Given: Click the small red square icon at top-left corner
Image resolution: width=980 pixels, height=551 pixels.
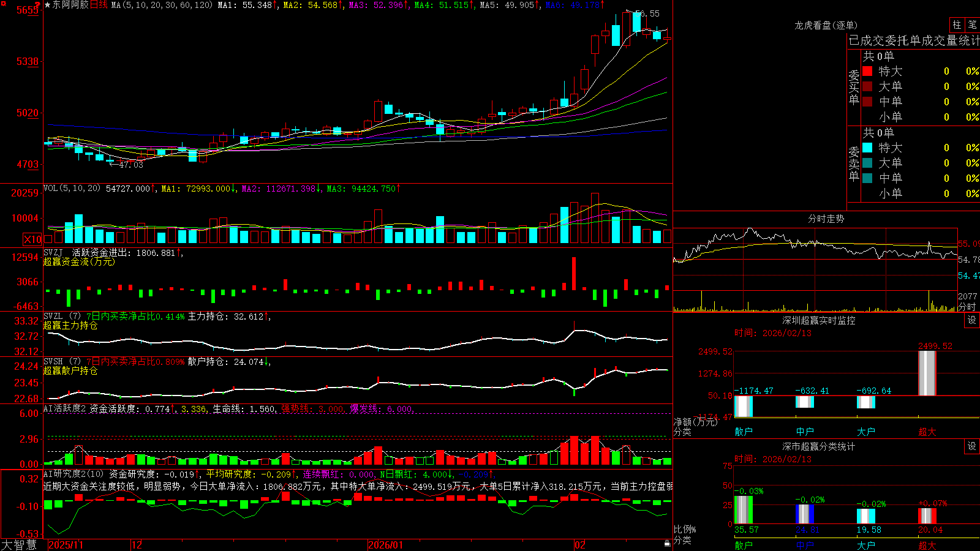Looking at the screenshot, I should coord(2,2).
